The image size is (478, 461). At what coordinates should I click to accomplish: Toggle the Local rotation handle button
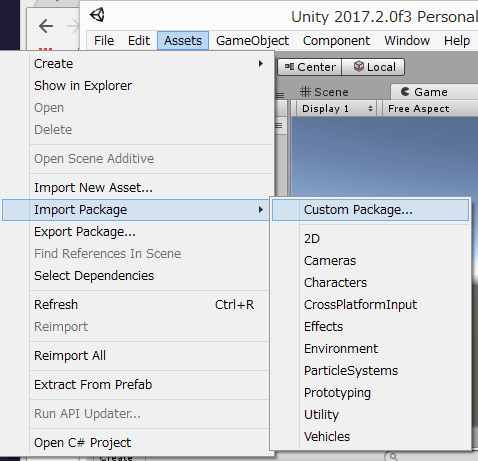coord(373,67)
